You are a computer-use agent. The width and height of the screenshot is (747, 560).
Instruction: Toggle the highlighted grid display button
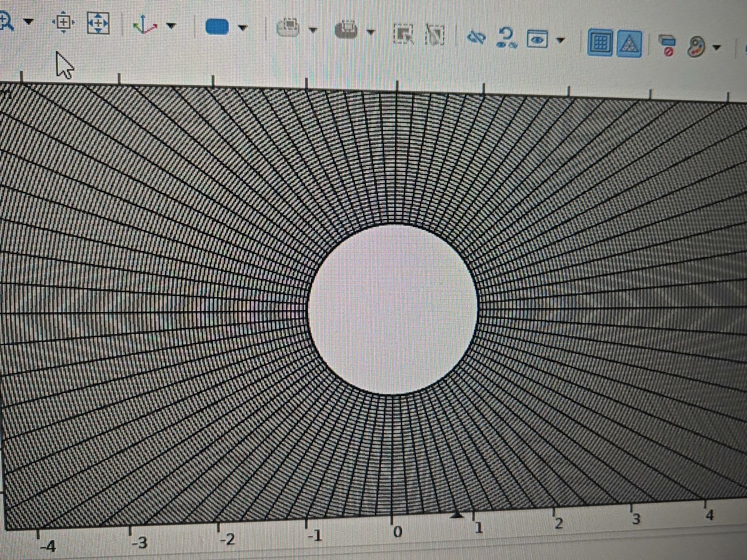click(600, 42)
